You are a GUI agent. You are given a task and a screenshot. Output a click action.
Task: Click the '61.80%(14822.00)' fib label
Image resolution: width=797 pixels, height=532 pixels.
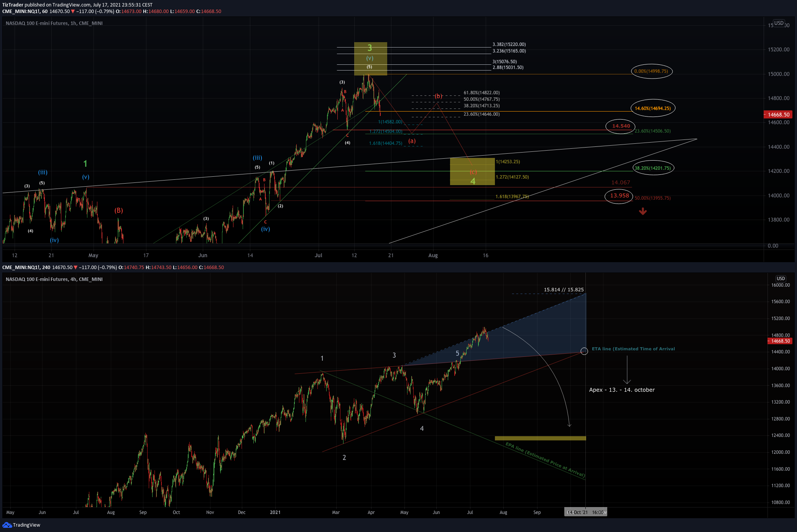point(481,93)
